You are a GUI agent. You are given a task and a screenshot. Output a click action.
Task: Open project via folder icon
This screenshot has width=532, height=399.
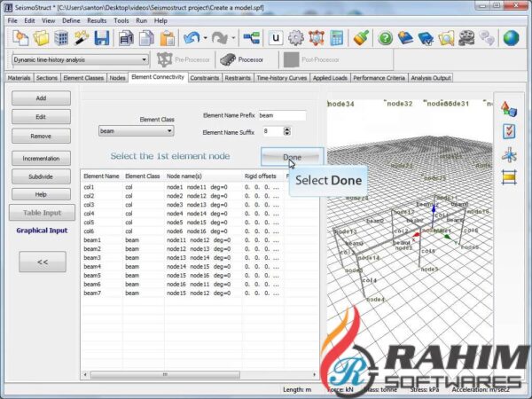point(41,38)
